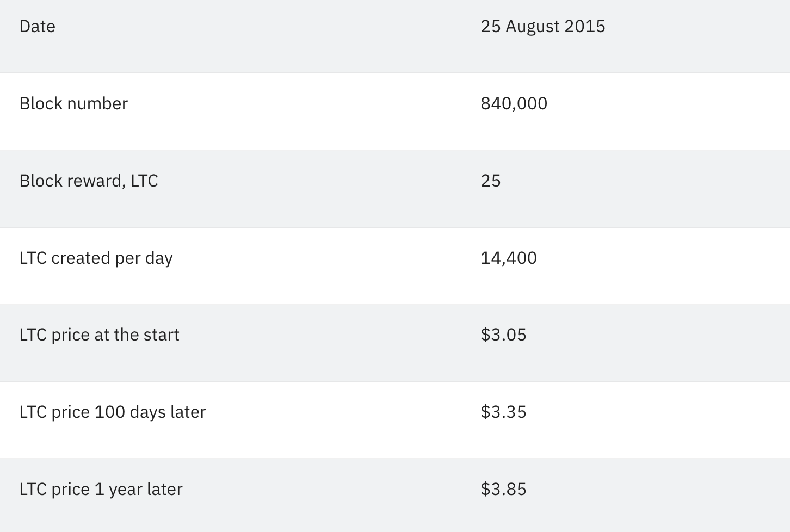
Task: Click the "Block reward, LTC" label
Action: coord(89,181)
